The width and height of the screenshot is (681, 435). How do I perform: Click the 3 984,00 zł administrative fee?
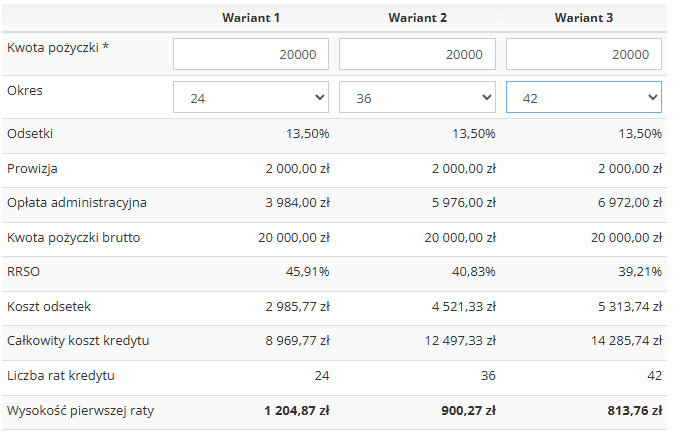[298, 203]
